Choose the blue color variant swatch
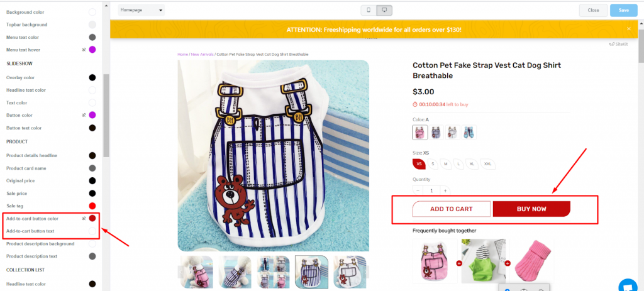644x291 pixels. tap(469, 132)
